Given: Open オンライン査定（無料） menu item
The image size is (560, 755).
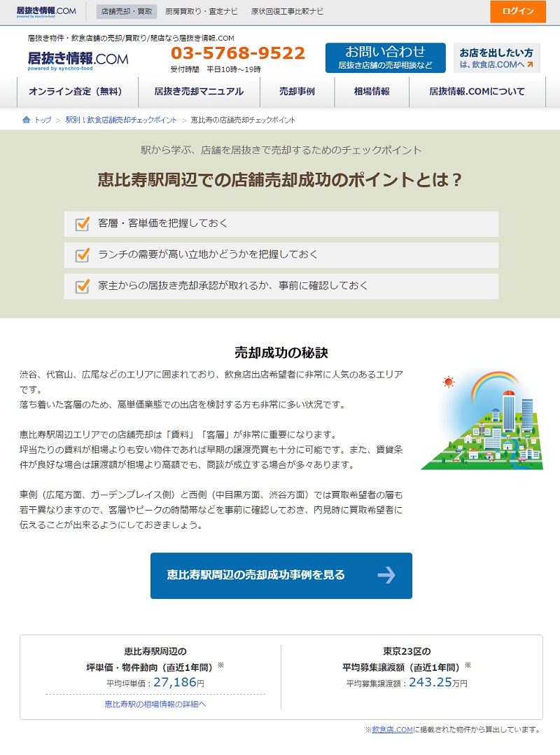Looking at the screenshot, I should click(76, 92).
